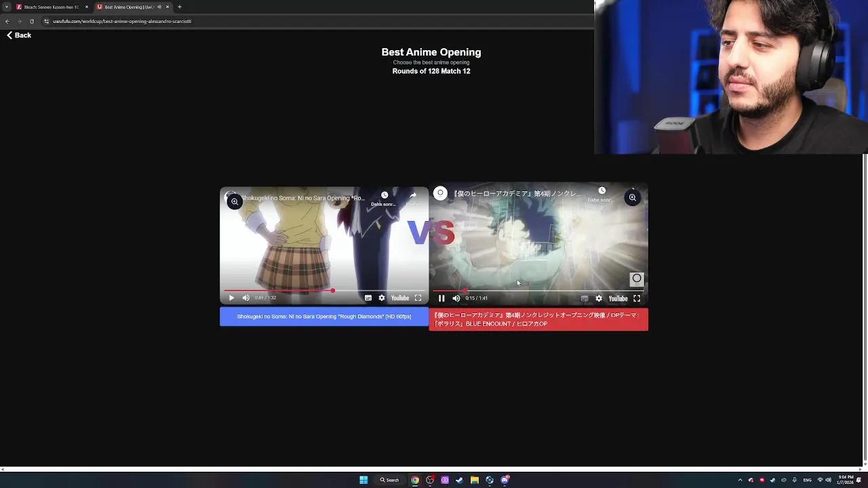Open File Explorer from the taskbar
This screenshot has height=488, width=868.
475,480
